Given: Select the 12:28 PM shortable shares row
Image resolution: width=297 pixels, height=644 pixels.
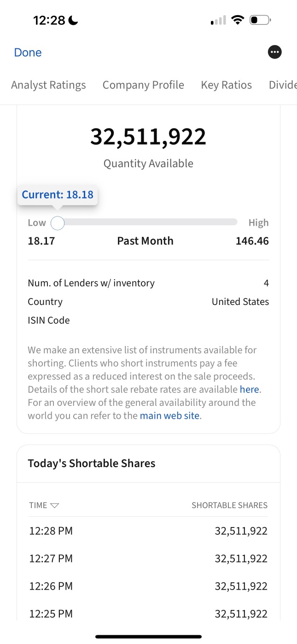Looking at the screenshot, I should pos(148,531).
